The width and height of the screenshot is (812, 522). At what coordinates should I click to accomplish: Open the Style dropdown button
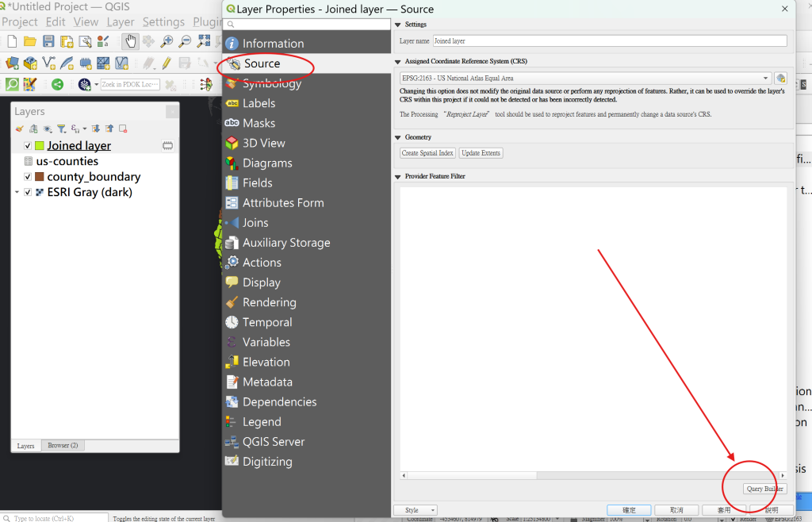(416, 510)
